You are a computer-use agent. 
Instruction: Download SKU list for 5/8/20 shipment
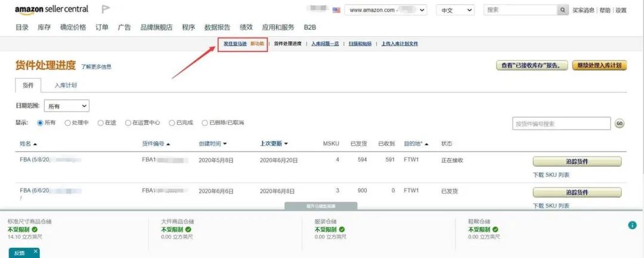(551, 175)
